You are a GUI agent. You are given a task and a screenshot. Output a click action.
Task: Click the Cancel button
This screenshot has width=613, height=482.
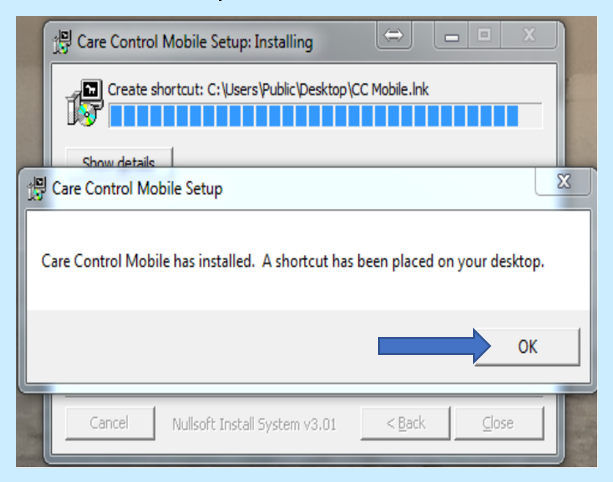[x=110, y=423]
